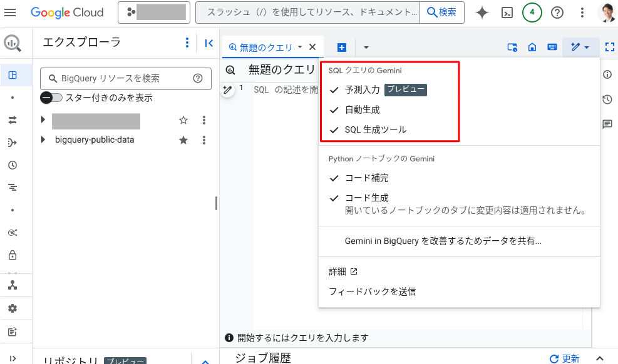
Task: Open the sidebar icon above the lock
Action: tap(13, 233)
